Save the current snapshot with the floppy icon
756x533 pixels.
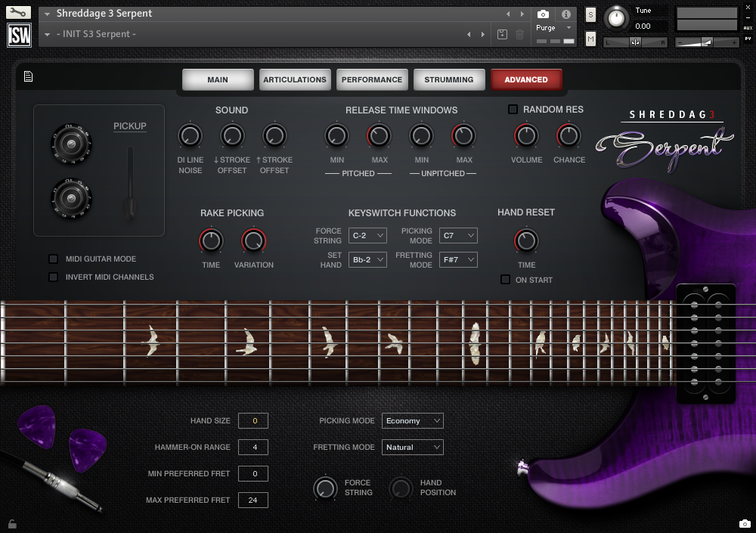(x=502, y=33)
